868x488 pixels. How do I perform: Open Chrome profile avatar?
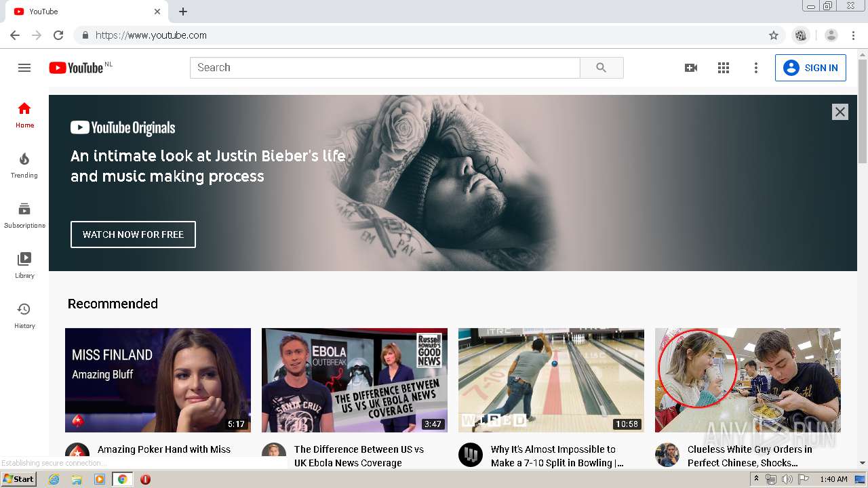(831, 35)
